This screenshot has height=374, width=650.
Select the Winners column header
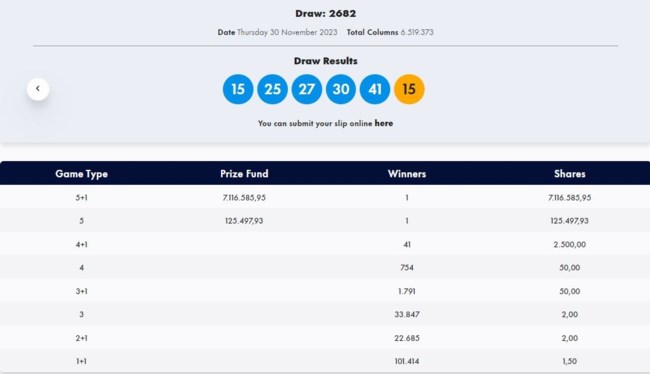point(407,174)
